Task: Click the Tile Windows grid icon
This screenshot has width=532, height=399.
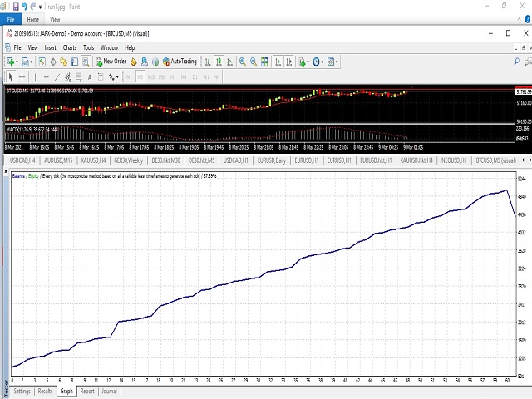Action: point(264,62)
